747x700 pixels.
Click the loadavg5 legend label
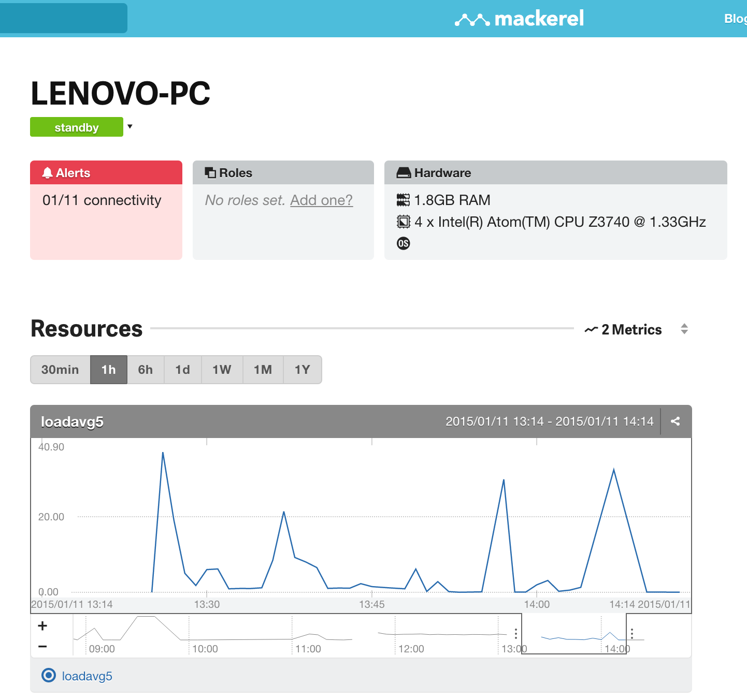(87, 676)
